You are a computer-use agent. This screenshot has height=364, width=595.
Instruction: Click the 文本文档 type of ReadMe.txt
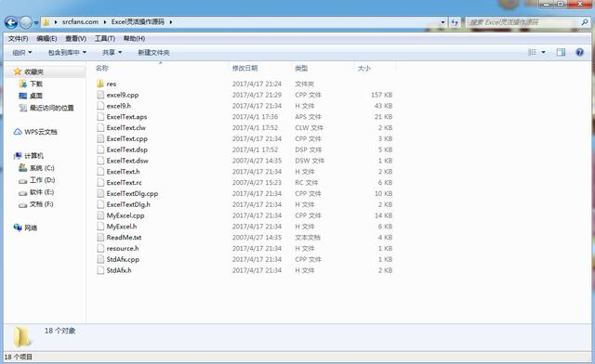pyautogui.click(x=308, y=238)
